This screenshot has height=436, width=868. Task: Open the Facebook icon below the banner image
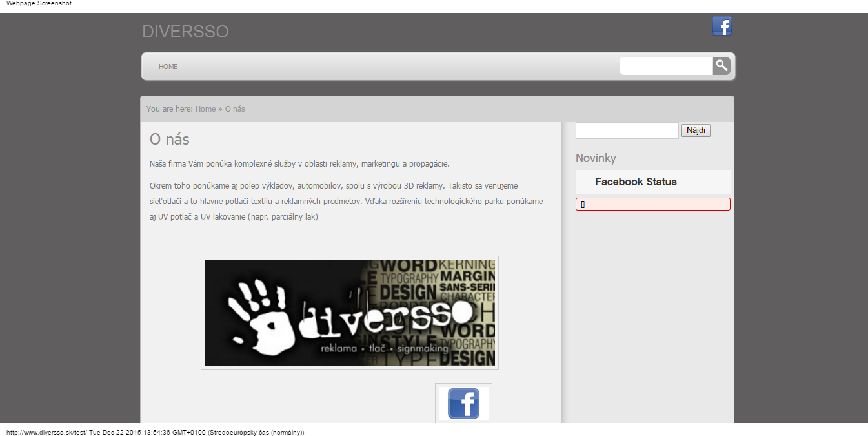[x=463, y=404]
